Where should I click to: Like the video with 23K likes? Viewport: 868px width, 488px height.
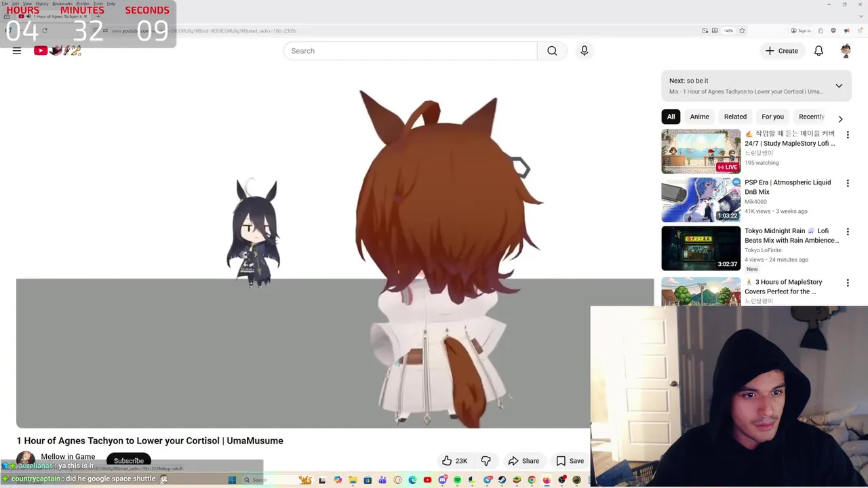click(454, 461)
